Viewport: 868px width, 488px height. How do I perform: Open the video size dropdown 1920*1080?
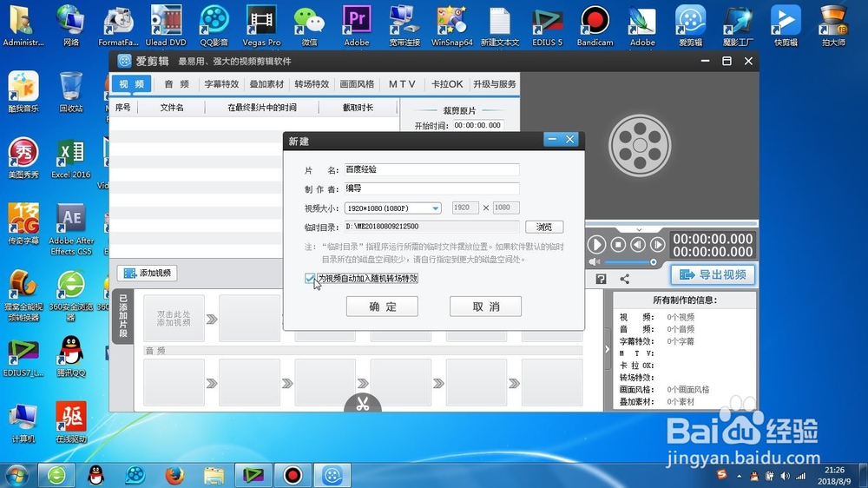[392, 208]
